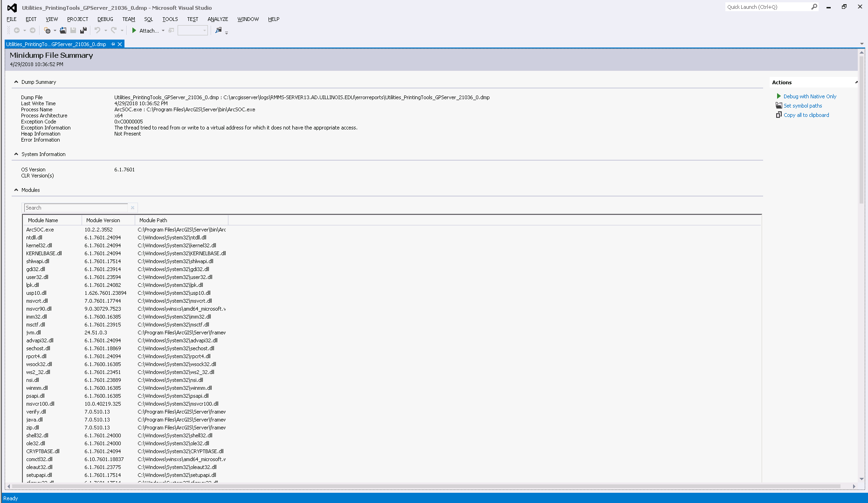Clear the Modules search box
This screenshot has height=503, width=868.
(132, 208)
